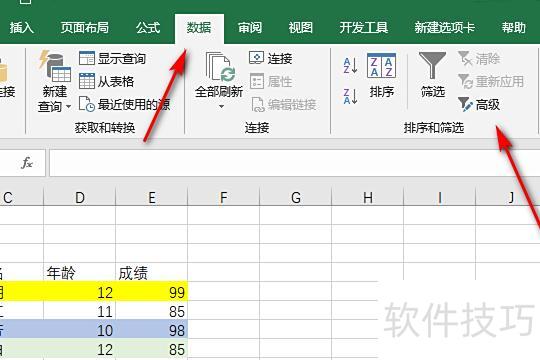Expand the 全部刷新 dropdown arrow

click(x=221, y=106)
